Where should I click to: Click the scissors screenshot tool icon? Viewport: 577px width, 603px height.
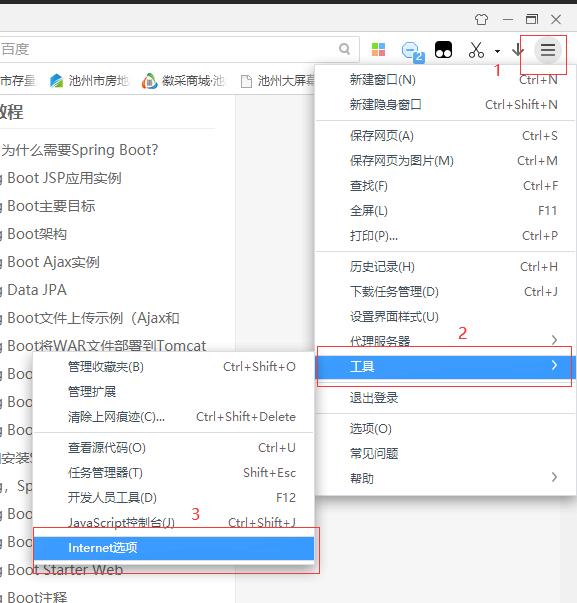(x=476, y=50)
